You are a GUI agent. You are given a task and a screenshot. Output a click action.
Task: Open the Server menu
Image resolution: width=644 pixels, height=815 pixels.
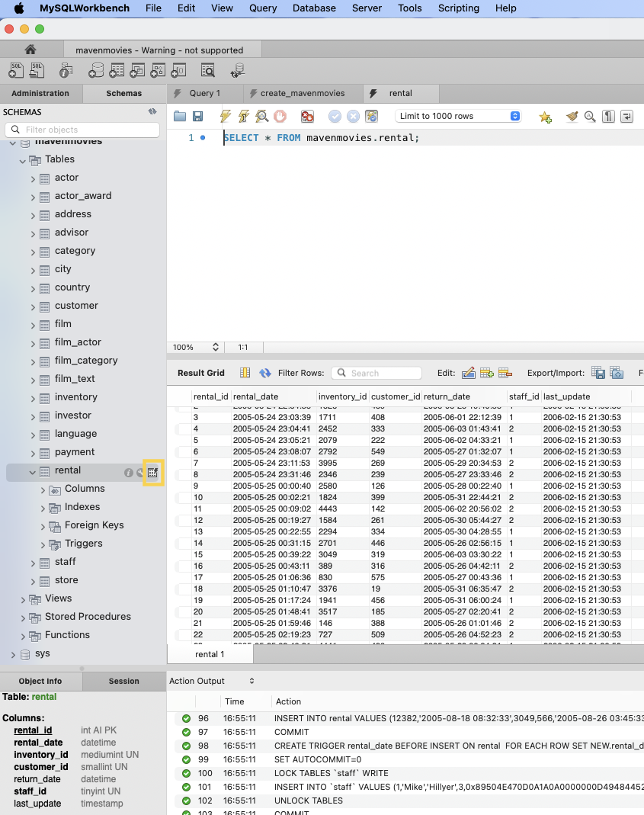point(367,8)
